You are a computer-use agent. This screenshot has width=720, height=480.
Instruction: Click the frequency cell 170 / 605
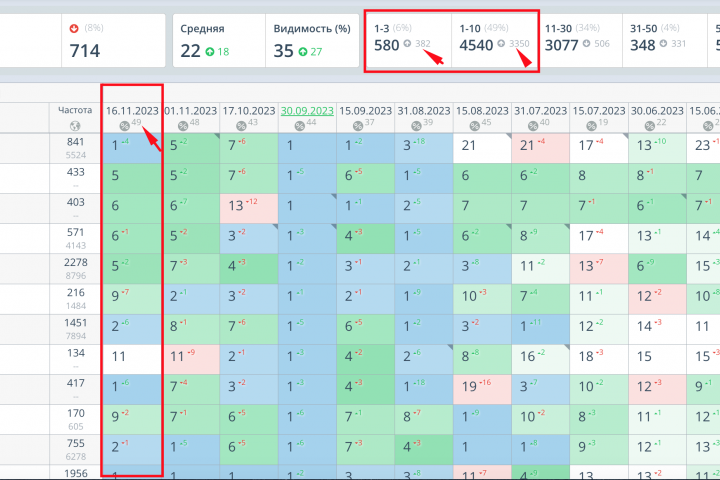pyautogui.click(x=75, y=419)
